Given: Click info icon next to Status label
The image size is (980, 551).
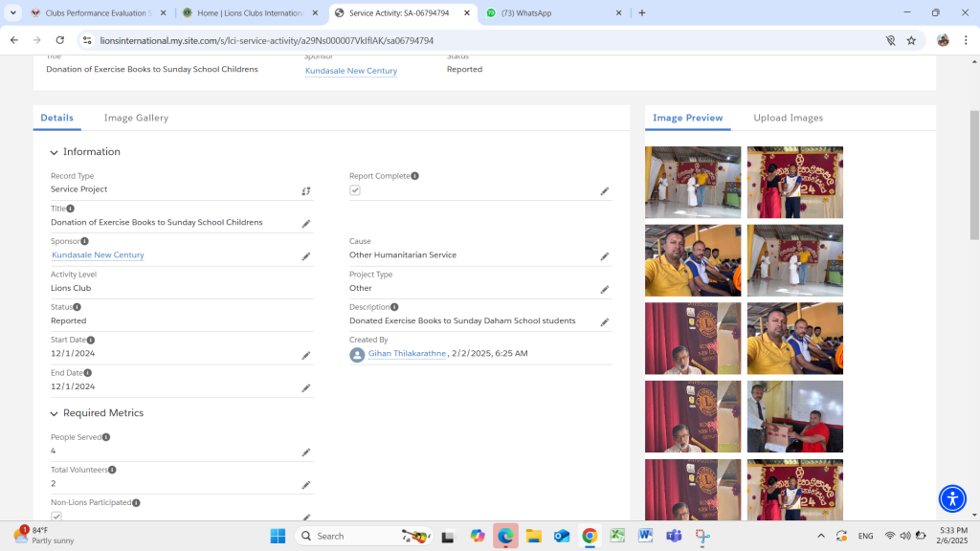Looking at the screenshot, I should (77, 307).
